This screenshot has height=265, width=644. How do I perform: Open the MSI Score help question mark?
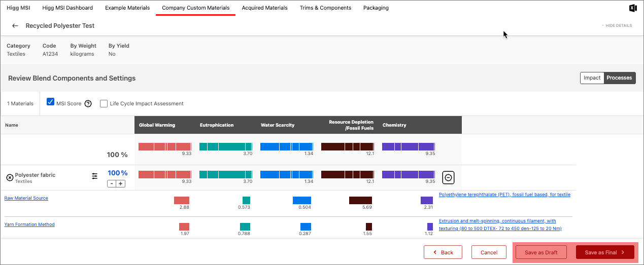[x=88, y=104]
